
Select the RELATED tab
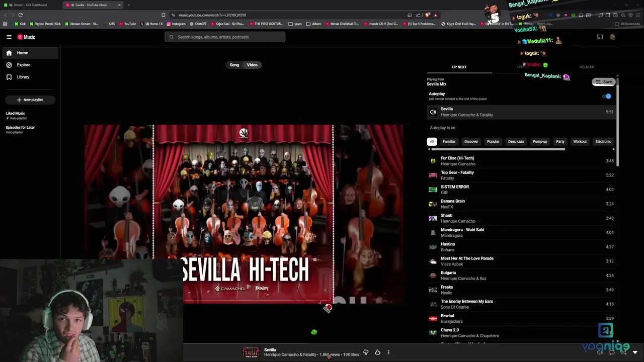[x=587, y=67]
